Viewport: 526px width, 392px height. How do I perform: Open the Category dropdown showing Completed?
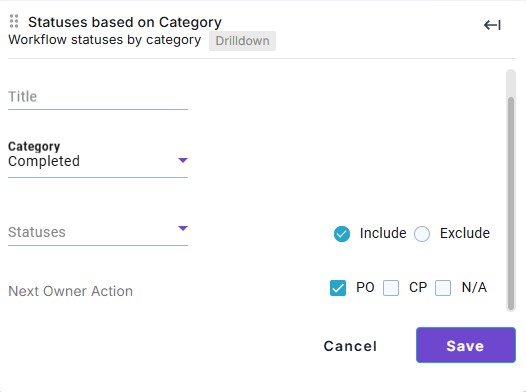click(x=98, y=162)
